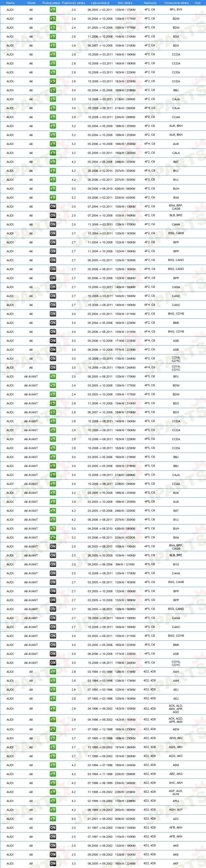Viewport: 206px width, 868px height.
Task: Open the Opis column header
Action: [198, 3]
